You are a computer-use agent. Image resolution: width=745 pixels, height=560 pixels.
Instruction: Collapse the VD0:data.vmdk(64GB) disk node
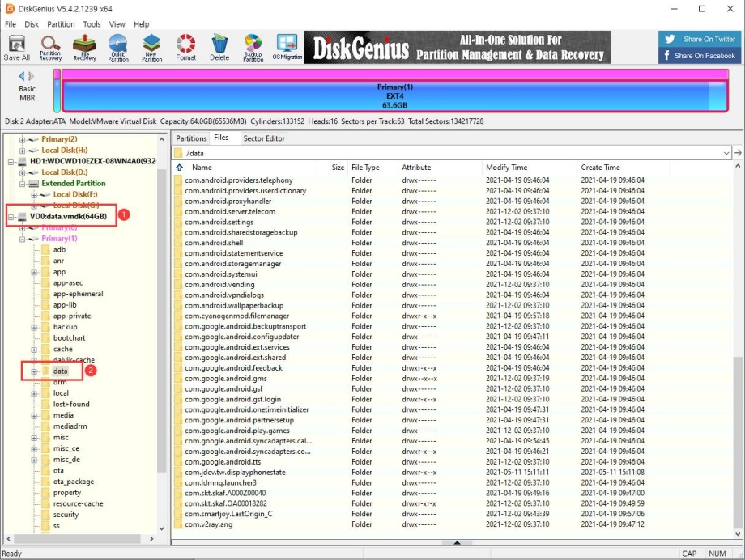[11, 217]
